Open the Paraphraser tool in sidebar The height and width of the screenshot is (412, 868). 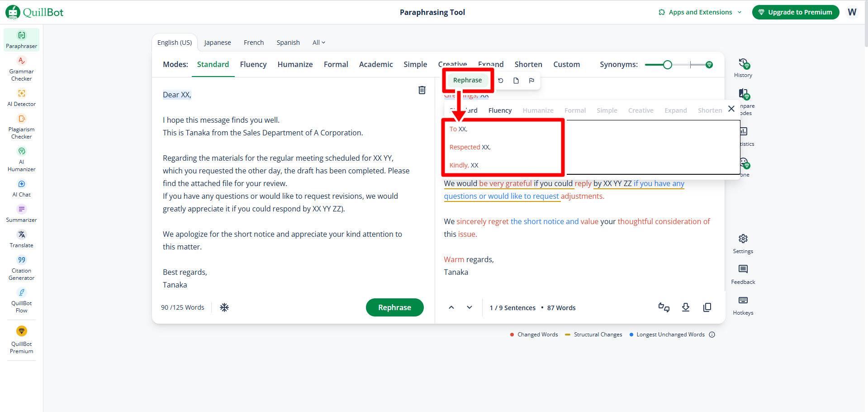(x=21, y=40)
